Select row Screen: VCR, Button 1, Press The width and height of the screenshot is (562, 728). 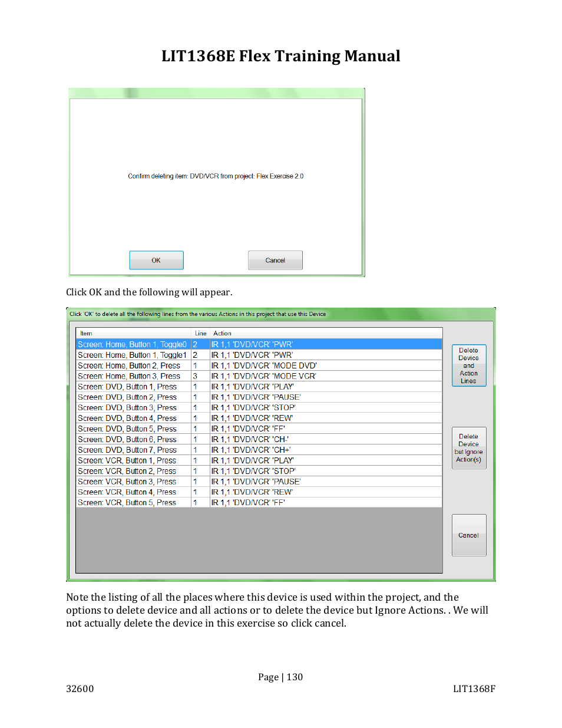pos(259,460)
